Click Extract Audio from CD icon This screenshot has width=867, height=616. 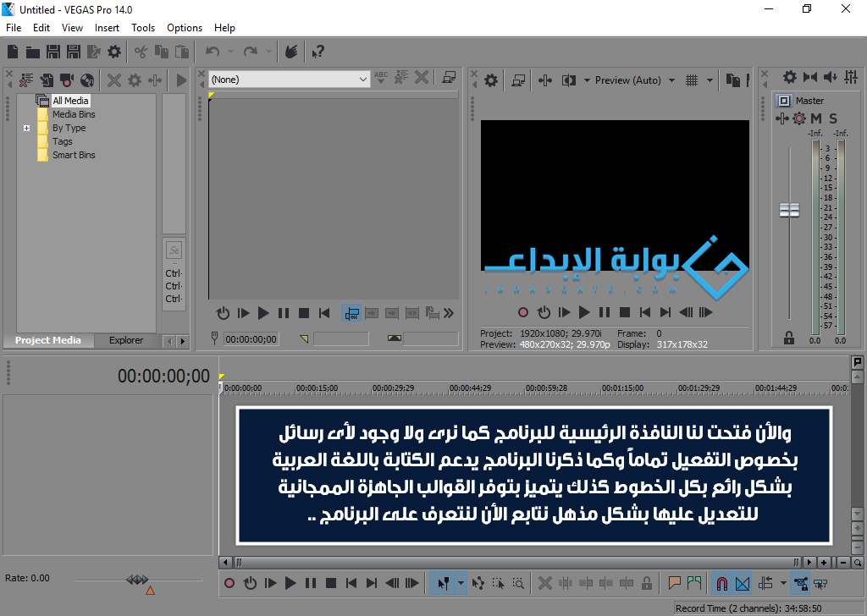(87, 80)
